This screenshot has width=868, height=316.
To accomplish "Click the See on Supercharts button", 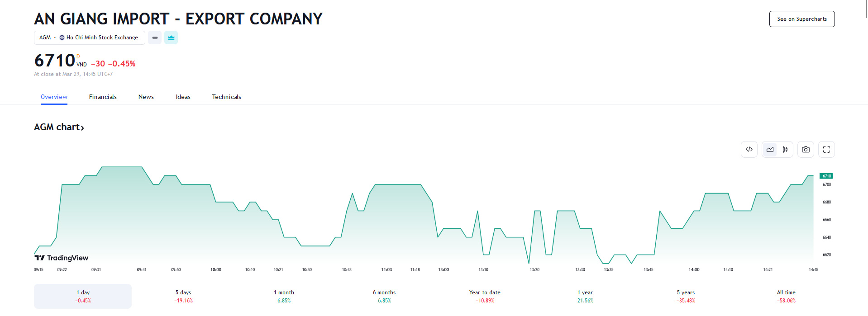I will tap(801, 19).
